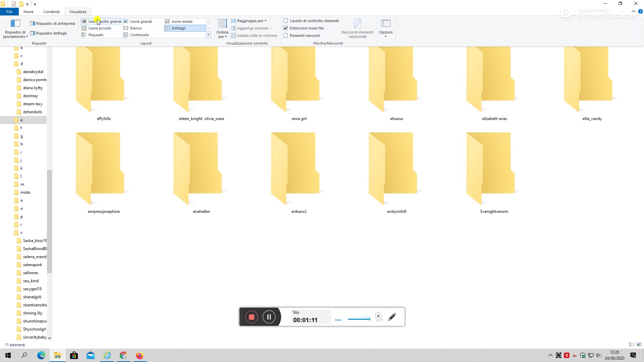Viewport: 644px width, 362px height.
Task: Switch to large icons view in status bar
Action: click(639, 345)
